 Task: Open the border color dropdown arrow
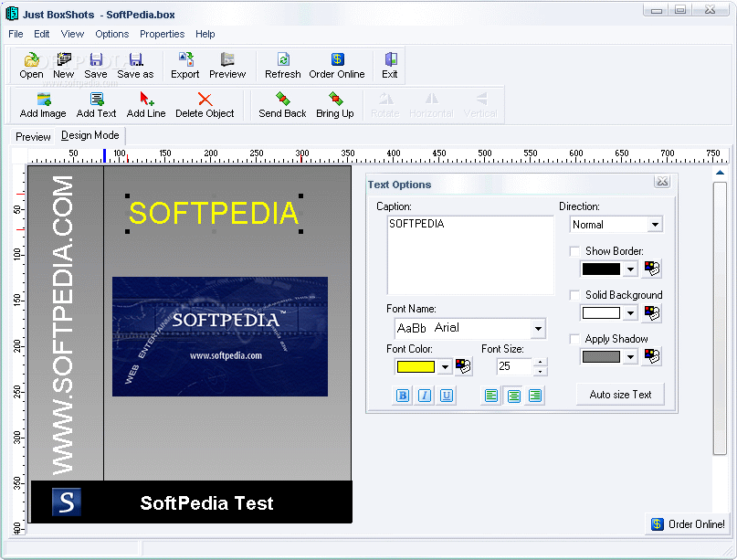[631, 269]
